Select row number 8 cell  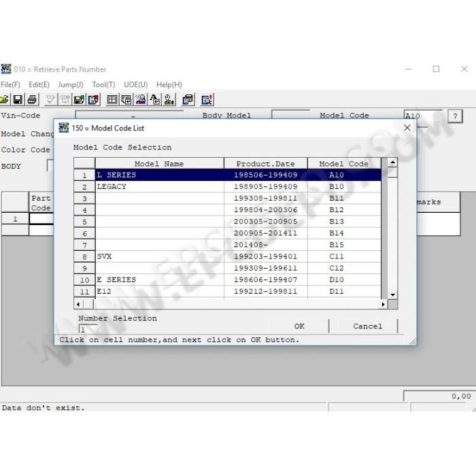tap(84, 257)
